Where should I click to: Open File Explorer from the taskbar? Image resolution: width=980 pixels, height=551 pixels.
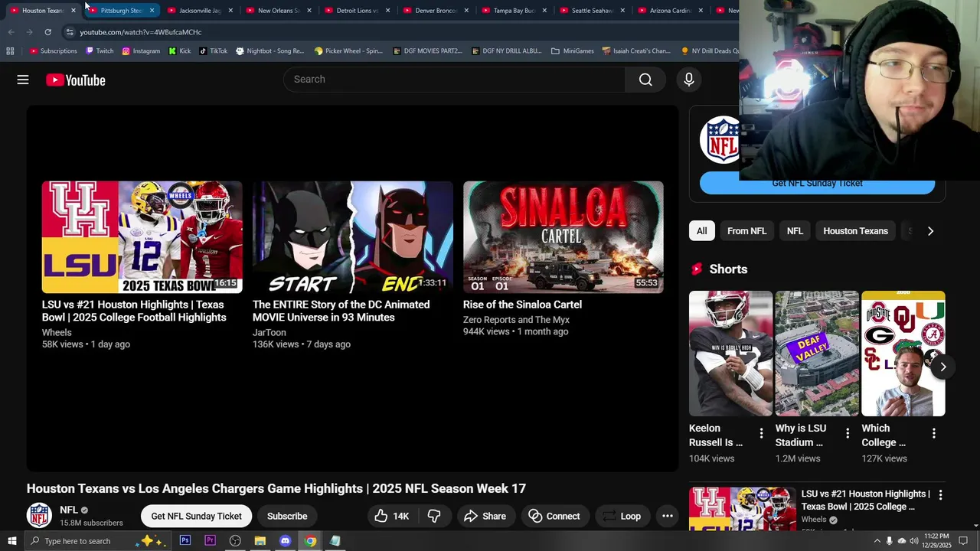260,541
